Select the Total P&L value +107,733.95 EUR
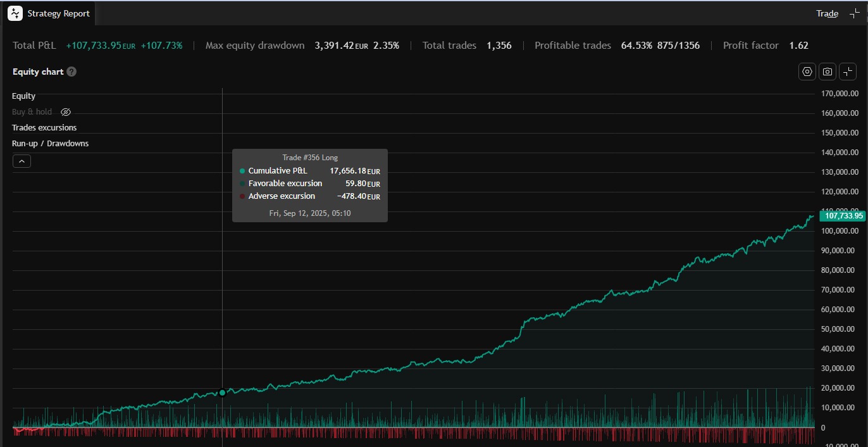868x447 pixels. tap(101, 46)
